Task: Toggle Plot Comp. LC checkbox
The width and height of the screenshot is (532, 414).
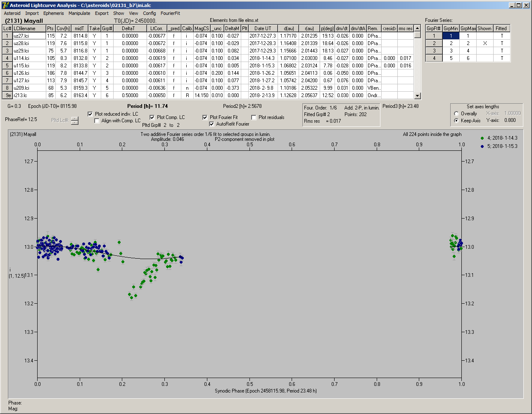Action: point(152,117)
